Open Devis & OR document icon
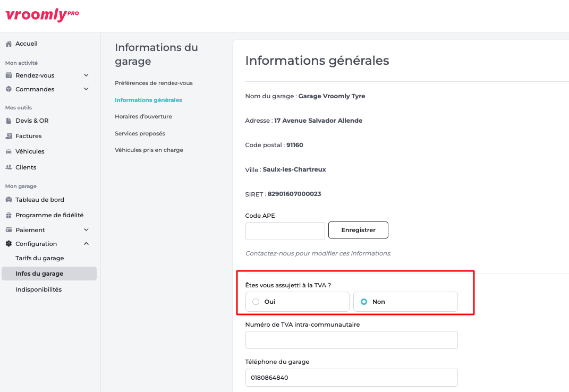The height and width of the screenshot is (392, 569). click(x=9, y=121)
